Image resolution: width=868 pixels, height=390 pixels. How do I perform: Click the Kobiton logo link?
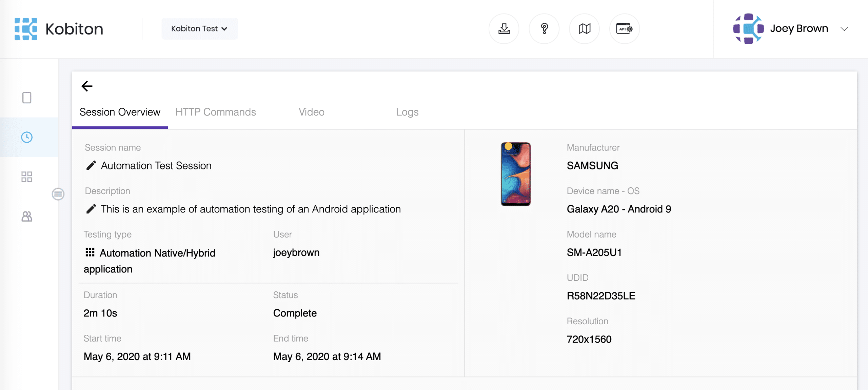[59, 29]
